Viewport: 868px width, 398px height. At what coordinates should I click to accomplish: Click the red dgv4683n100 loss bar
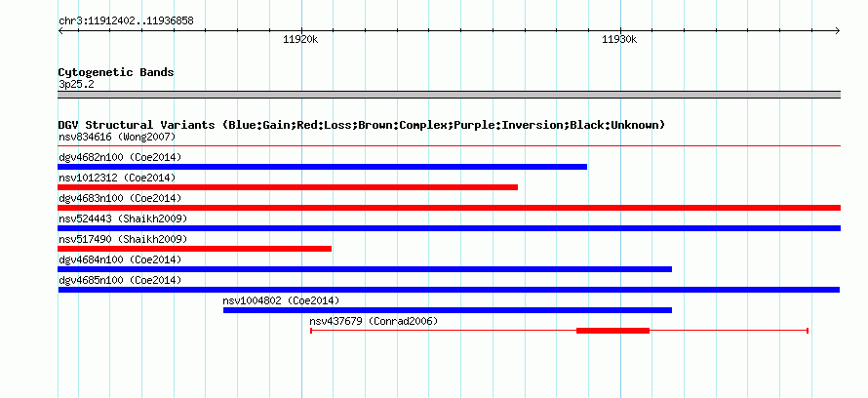[x=449, y=208]
